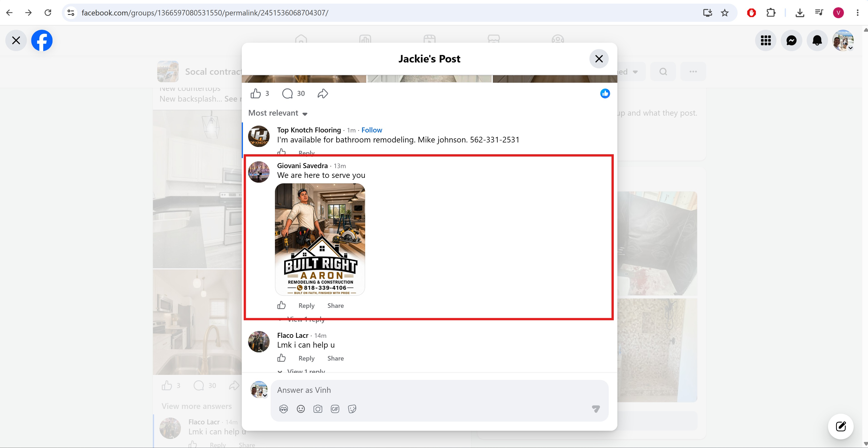Switch commenting identity beside answer box
The width and height of the screenshot is (868, 448).
click(259, 389)
